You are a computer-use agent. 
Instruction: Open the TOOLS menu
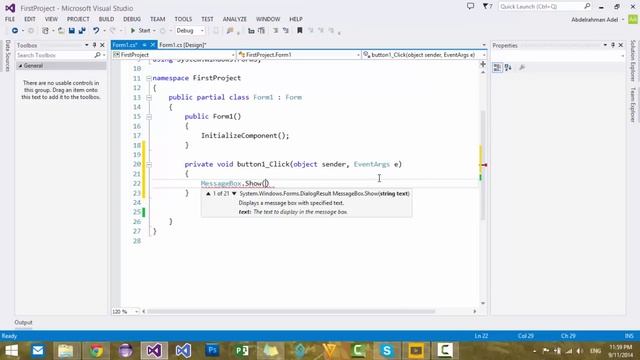click(x=183, y=19)
